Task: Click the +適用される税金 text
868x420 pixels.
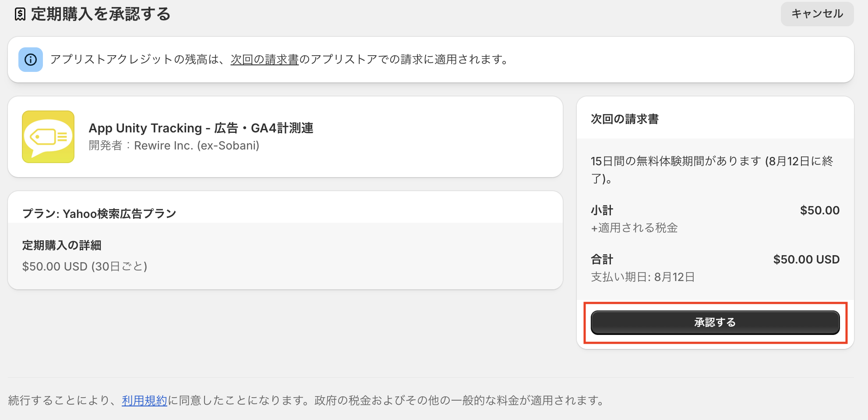Action: 635,228
